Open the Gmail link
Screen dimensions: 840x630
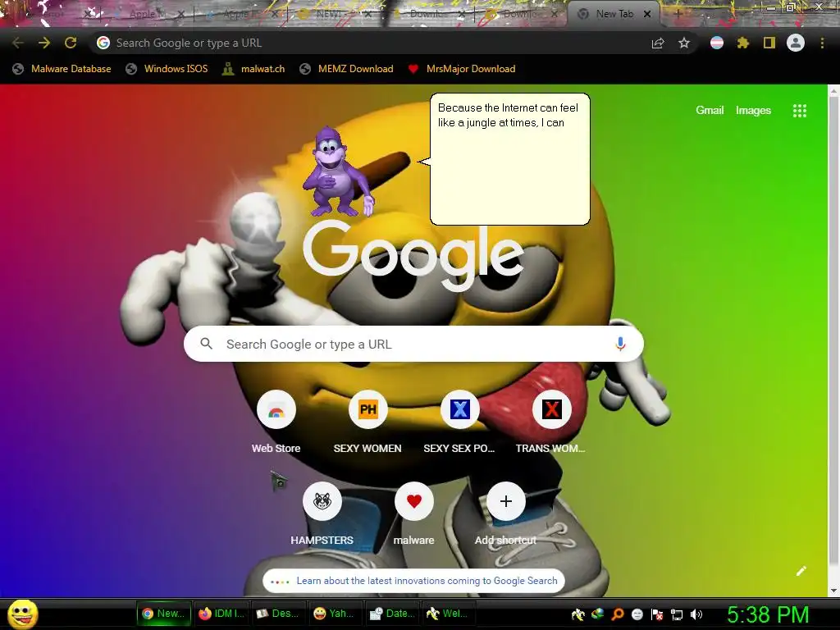tap(710, 111)
